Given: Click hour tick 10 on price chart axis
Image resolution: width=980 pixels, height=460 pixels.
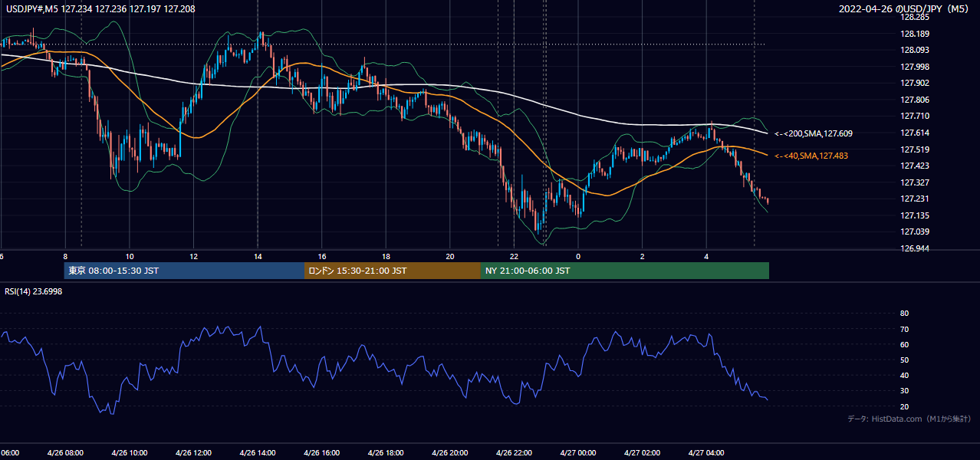Looking at the screenshot, I should click(130, 256).
